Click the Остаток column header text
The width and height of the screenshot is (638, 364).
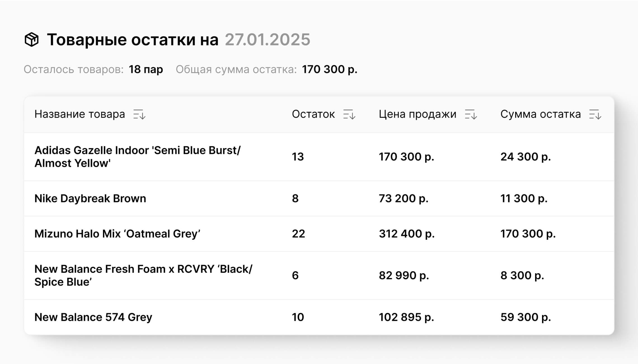point(313,114)
